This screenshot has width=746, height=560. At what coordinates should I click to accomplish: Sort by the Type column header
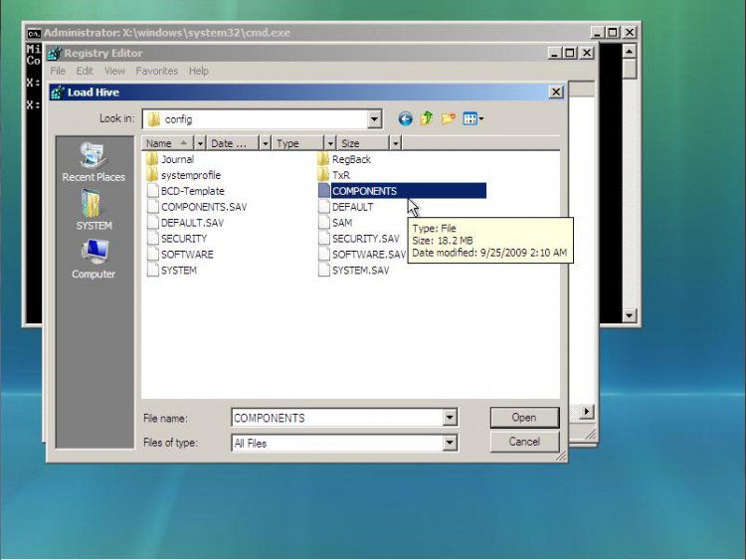tap(297, 143)
